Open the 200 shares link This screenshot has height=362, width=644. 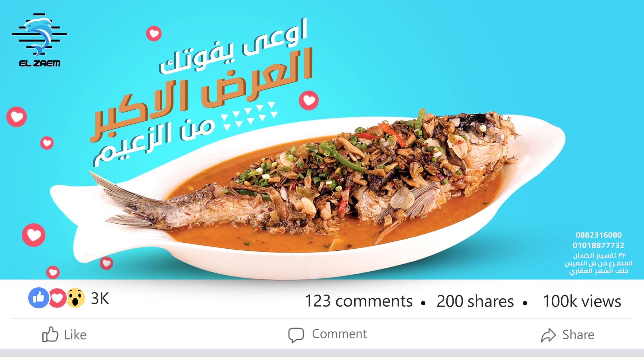click(x=475, y=301)
